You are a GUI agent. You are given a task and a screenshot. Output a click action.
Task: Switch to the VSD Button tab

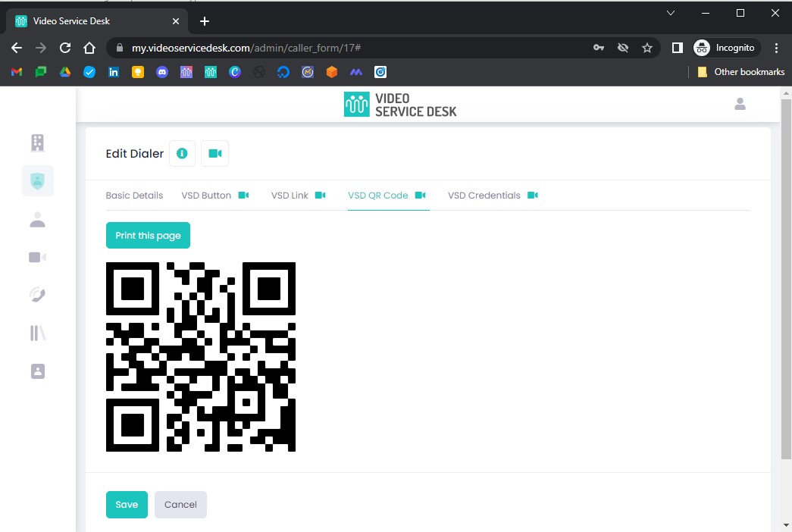pyautogui.click(x=206, y=196)
